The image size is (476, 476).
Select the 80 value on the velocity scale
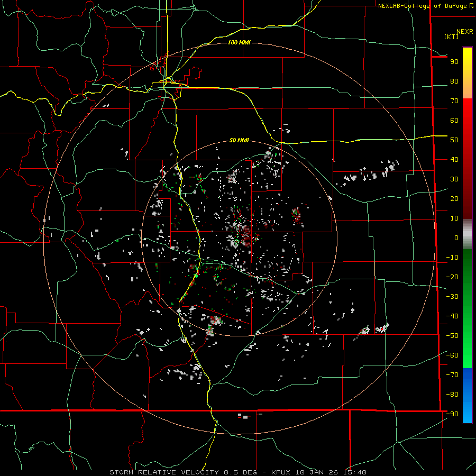pyautogui.click(x=454, y=81)
